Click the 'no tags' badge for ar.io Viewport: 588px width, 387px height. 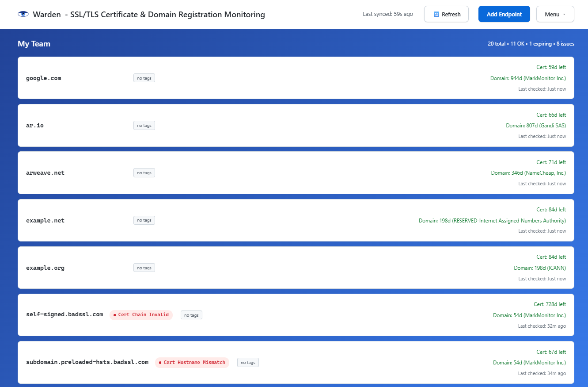coord(144,126)
